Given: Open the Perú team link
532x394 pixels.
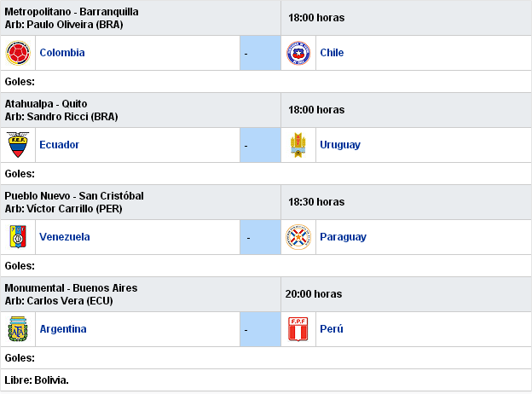Looking at the screenshot, I should tap(332, 328).
